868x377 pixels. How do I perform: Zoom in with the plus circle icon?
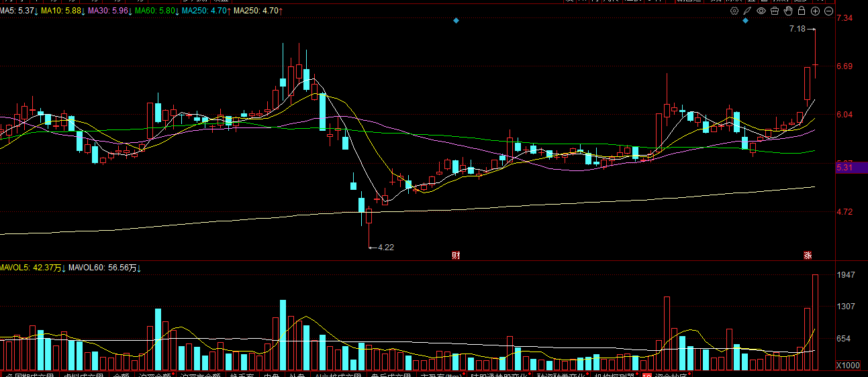[x=815, y=11]
